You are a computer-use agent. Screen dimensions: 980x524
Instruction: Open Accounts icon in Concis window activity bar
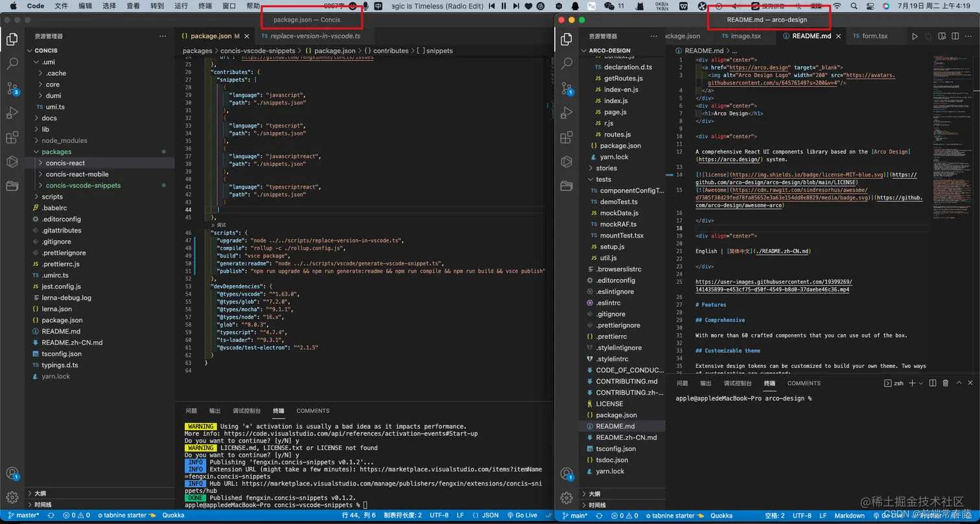click(x=12, y=473)
